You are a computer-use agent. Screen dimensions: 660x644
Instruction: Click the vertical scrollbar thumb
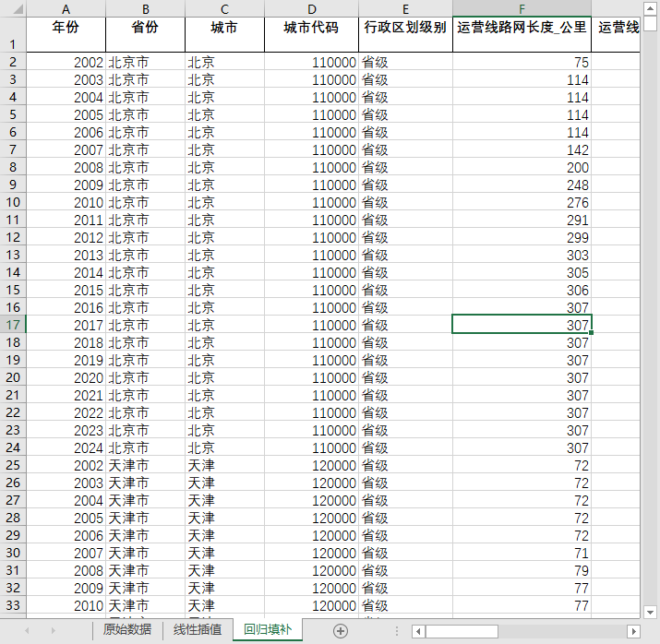click(651, 24)
